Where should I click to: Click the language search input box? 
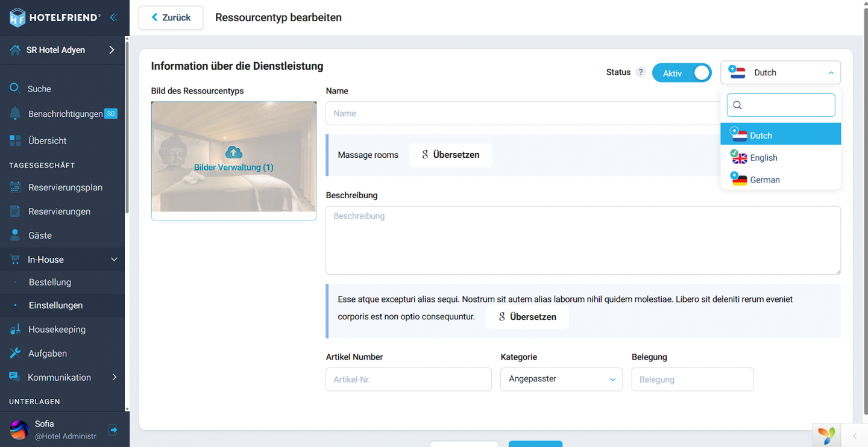pos(781,105)
